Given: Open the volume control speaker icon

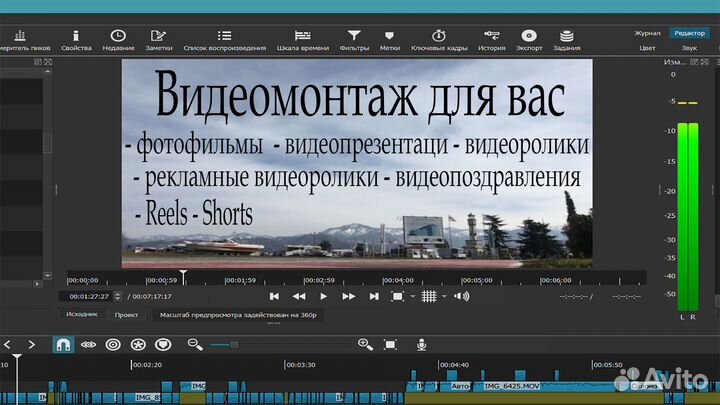Looking at the screenshot, I should 461,297.
